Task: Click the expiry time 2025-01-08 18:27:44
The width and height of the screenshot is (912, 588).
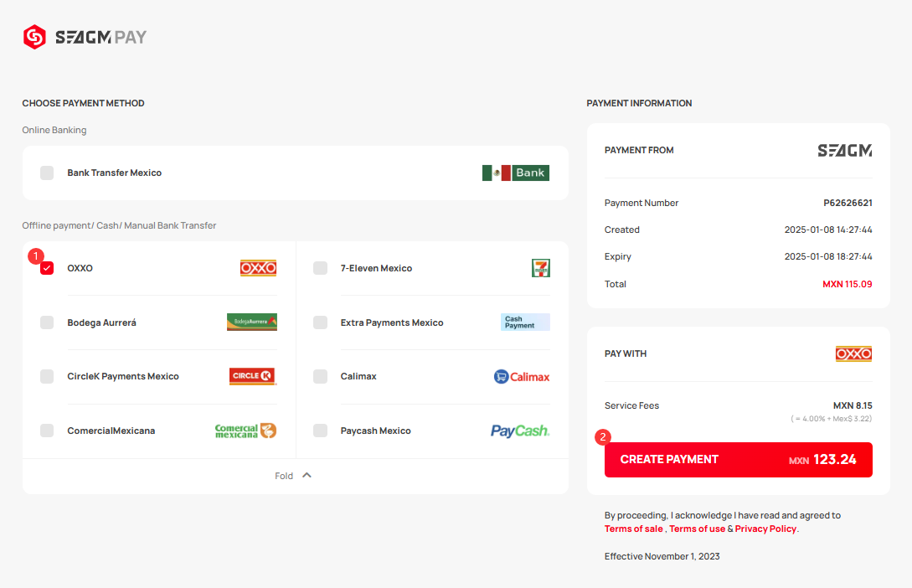Action: 828,256
